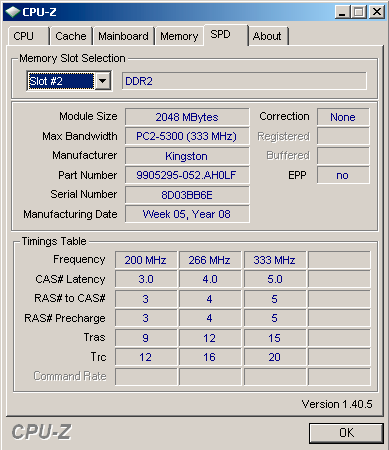389x450 pixels.
Task: Click the Correction value None
Action: tap(343, 117)
